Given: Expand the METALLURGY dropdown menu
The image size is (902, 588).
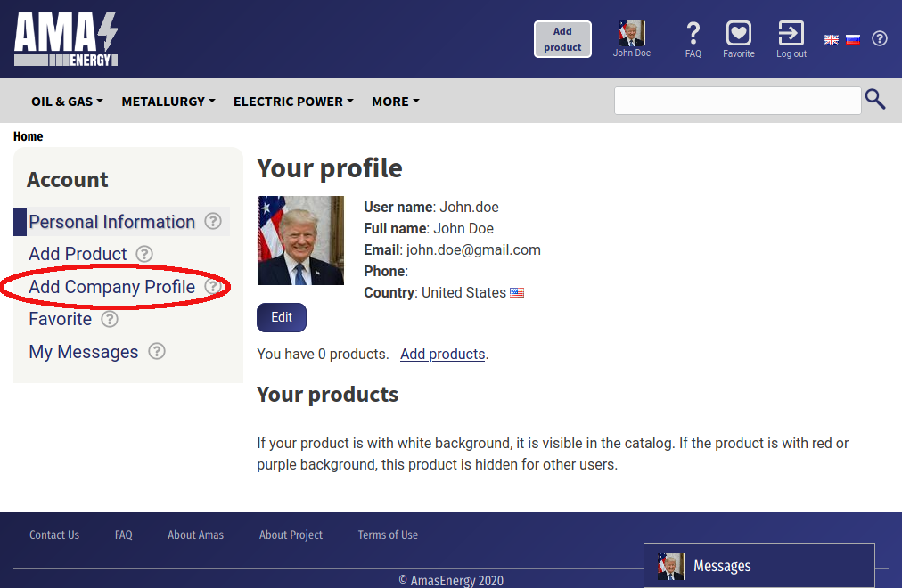Looking at the screenshot, I should [168, 102].
